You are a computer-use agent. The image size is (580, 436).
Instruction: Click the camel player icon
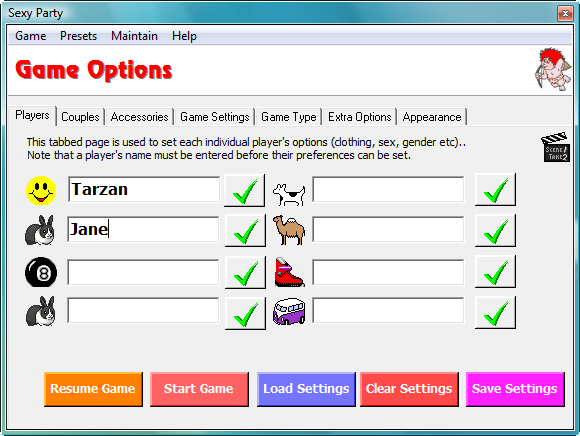[x=289, y=230]
